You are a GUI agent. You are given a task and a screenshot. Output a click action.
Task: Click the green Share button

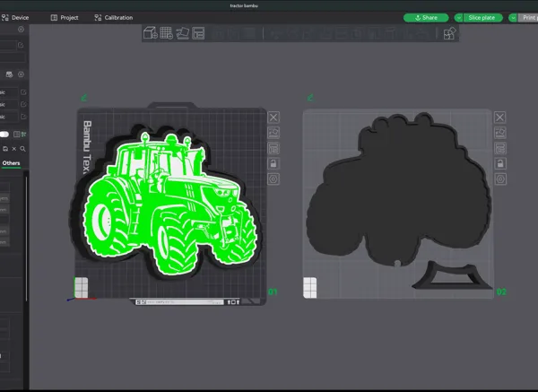[x=426, y=18]
